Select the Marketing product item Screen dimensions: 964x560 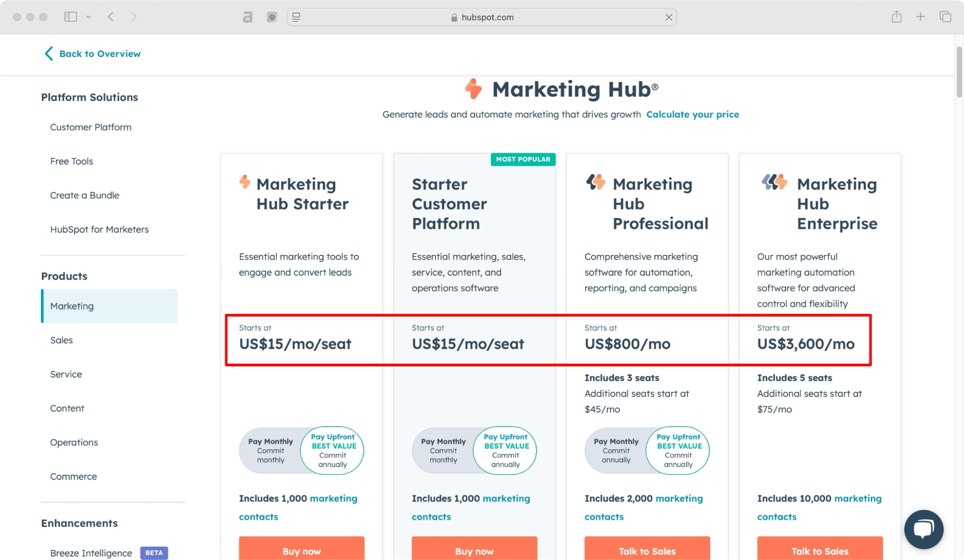109,306
